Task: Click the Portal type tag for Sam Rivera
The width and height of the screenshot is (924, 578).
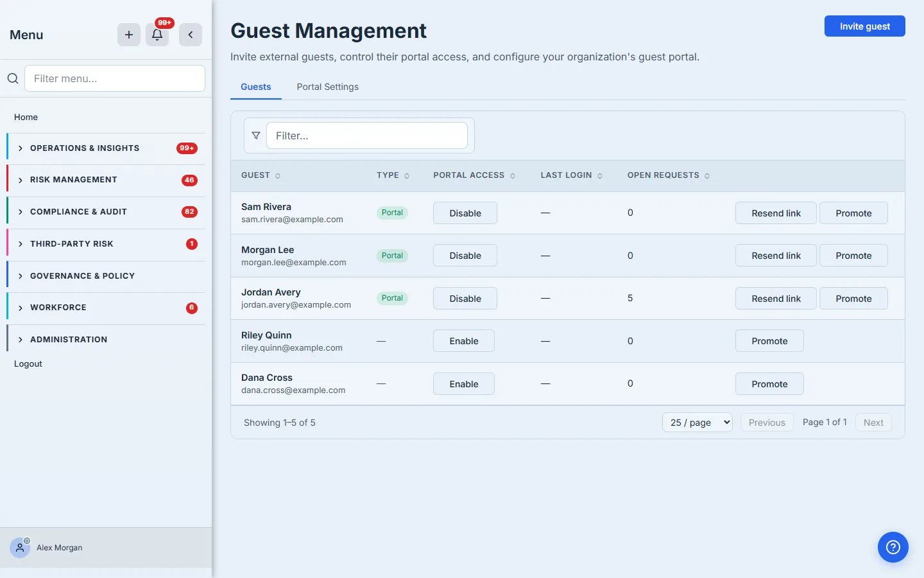Action: tap(392, 213)
